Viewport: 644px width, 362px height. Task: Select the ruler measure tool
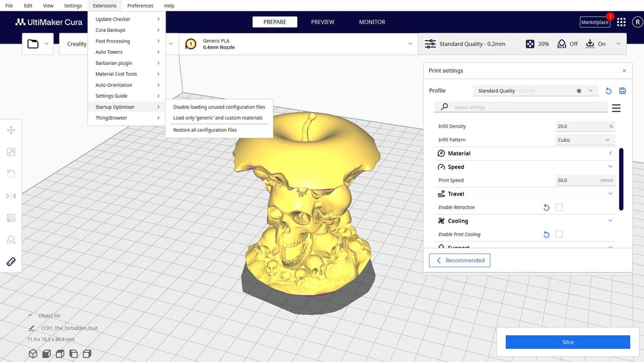pyautogui.click(x=11, y=262)
